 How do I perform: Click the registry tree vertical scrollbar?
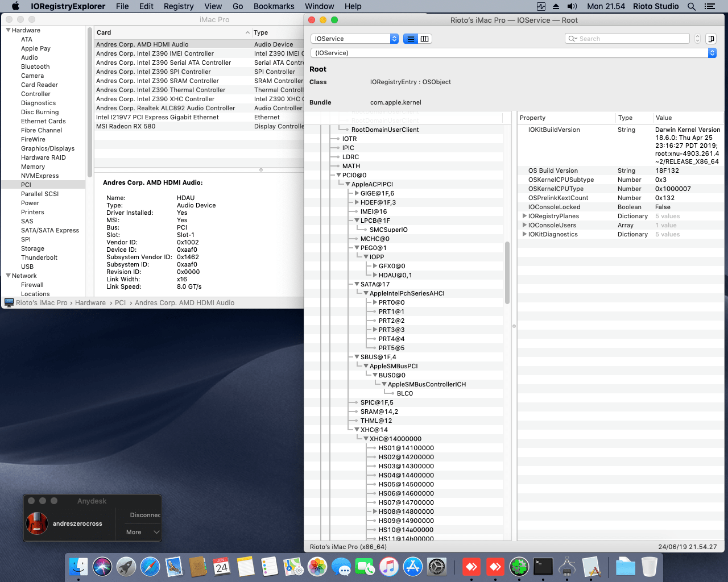pos(507,273)
